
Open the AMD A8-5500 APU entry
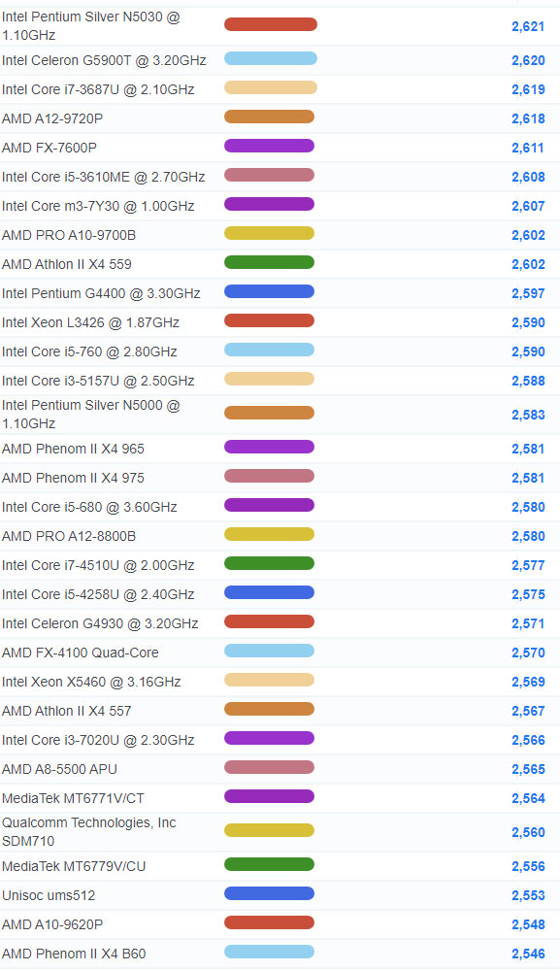59,768
